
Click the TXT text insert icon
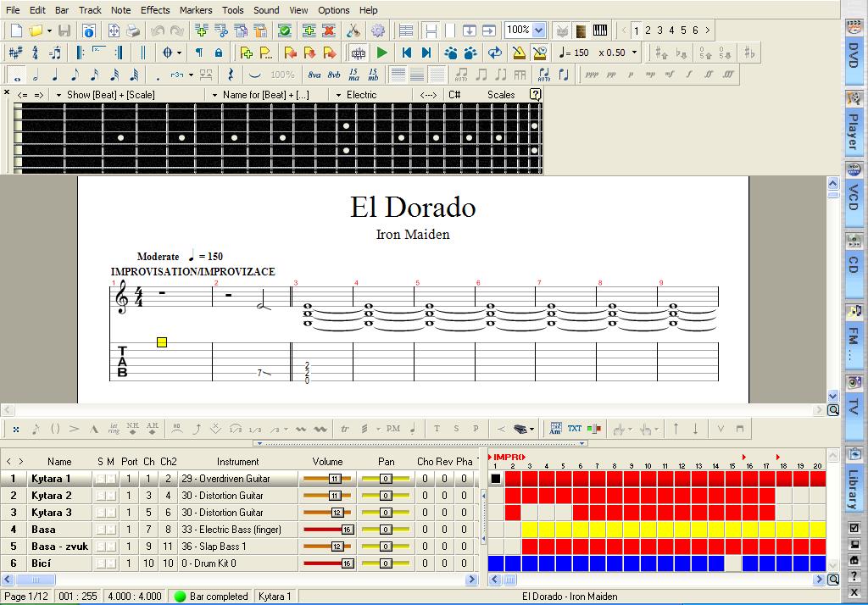(x=575, y=429)
